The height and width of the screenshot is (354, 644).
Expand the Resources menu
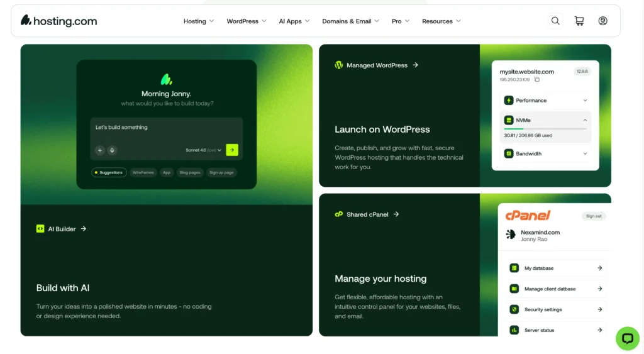click(x=441, y=21)
